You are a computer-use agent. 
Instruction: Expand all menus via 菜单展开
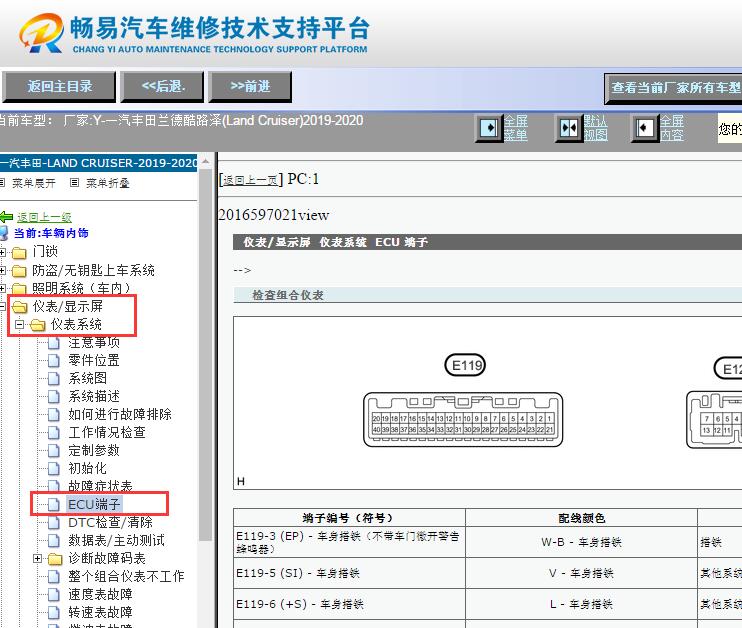pos(34,183)
